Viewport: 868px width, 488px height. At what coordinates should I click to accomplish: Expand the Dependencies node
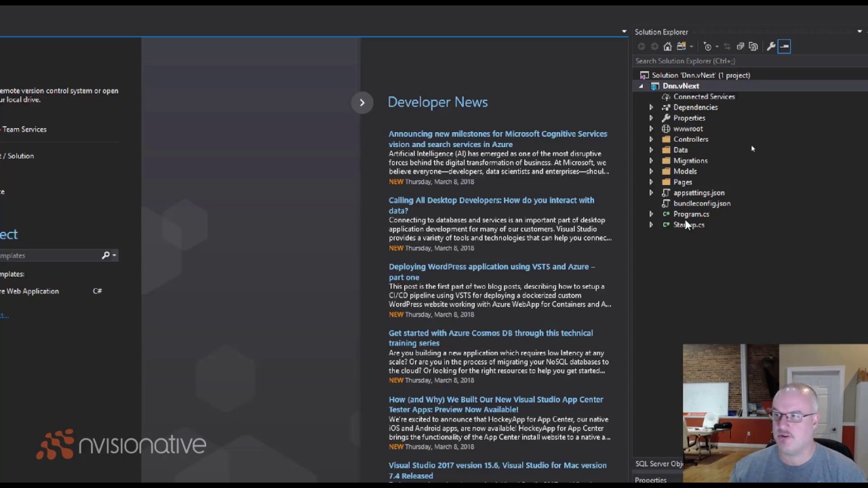tap(651, 107)
